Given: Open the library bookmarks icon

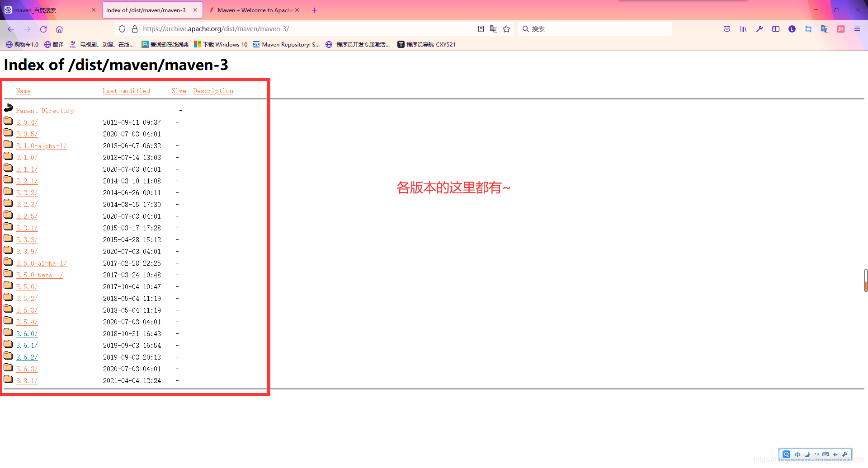Looking at the screenshot, I should [x=743, y=29].
